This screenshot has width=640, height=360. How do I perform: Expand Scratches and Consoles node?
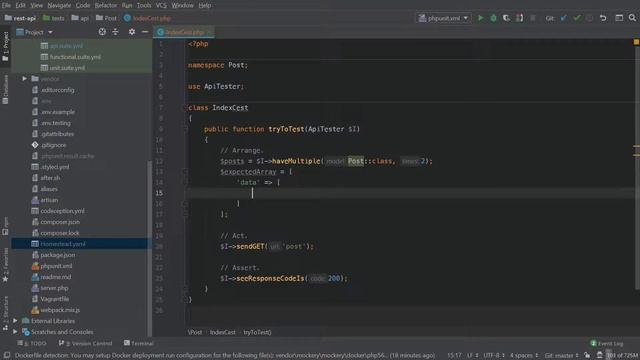(x=15, y=332)
